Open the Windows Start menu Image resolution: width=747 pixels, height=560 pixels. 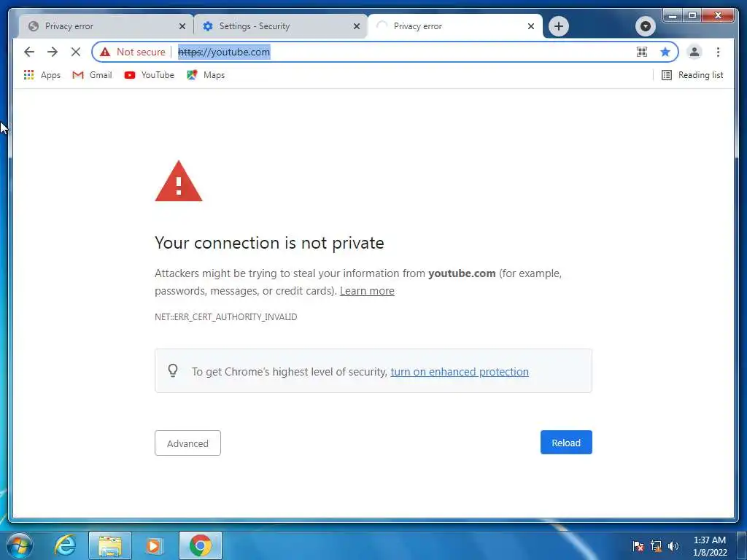pyautogui.click(x=19, y=545)
